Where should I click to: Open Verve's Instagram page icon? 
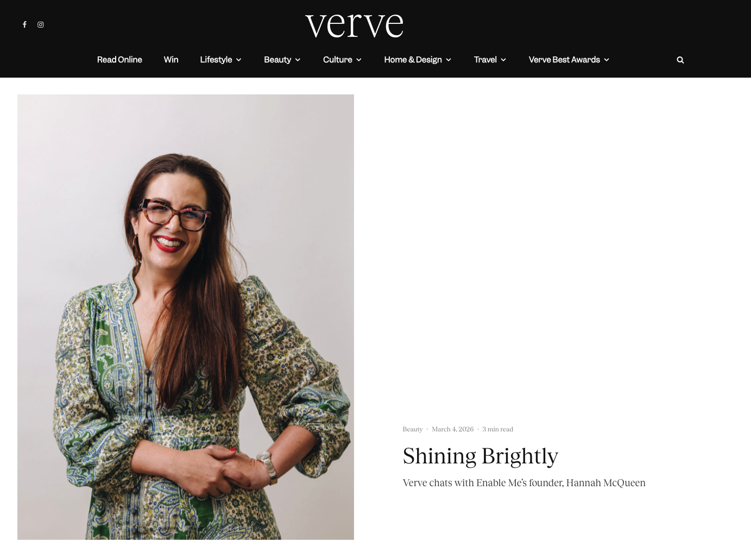pos(41,24)
